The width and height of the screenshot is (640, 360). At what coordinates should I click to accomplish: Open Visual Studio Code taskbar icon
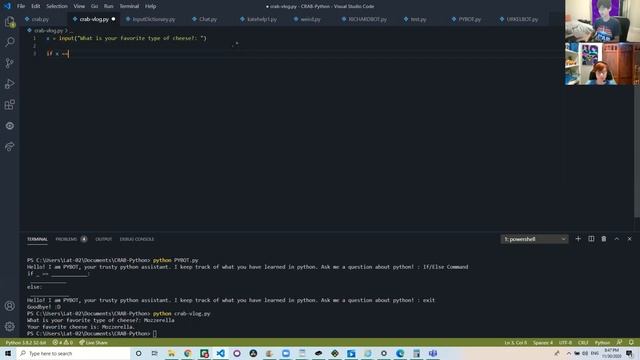220,353
